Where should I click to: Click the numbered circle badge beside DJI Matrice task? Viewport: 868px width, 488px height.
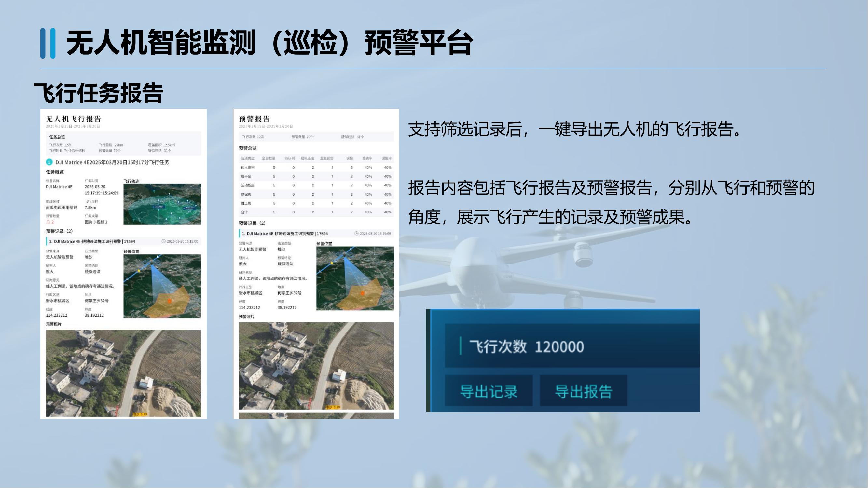click(49, 162)
